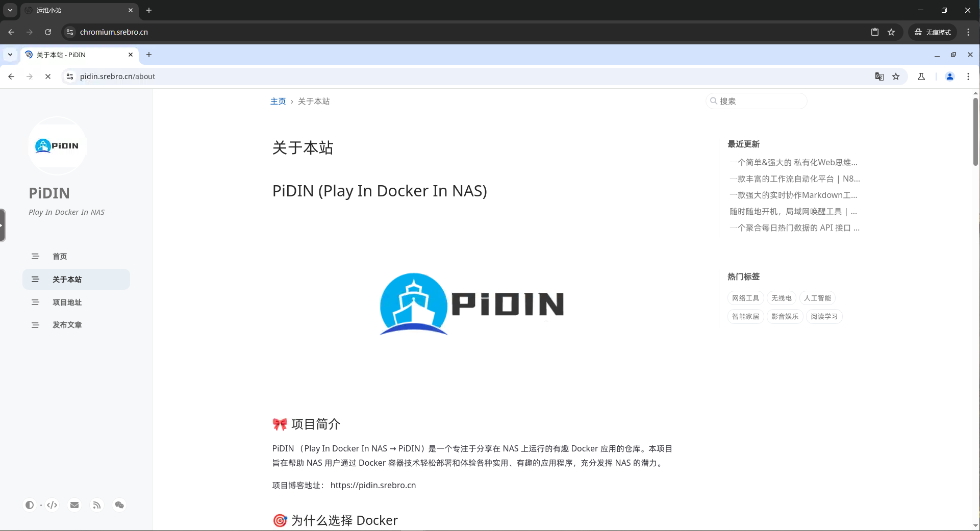Open the translate icon in the address bar
The width and height of the screenshot is (980, 531).
tap(879, 77)
